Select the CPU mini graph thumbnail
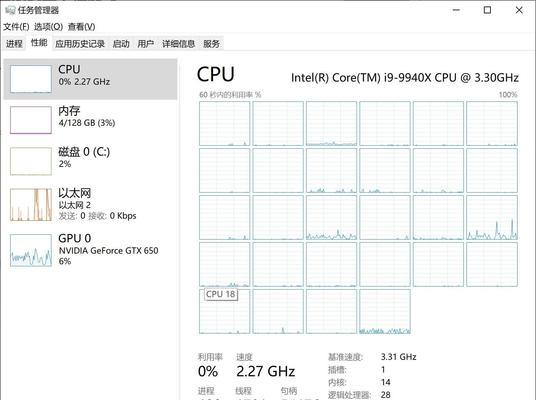The height and width of the screenshot is (400, 536). [31, 79]
